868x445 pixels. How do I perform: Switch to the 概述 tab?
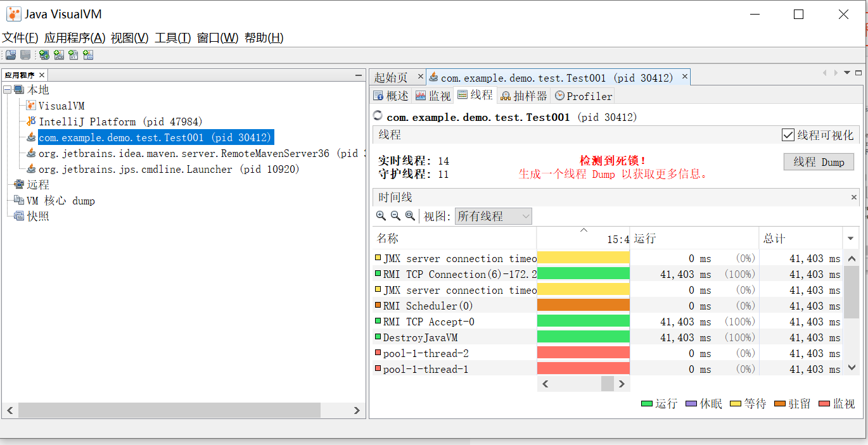[x=391, y=96]
